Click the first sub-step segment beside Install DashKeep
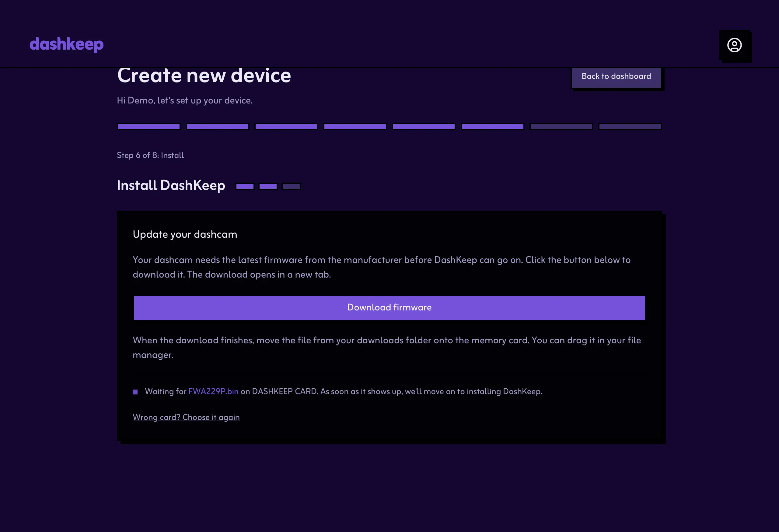Viewport: 779px width, 532px height. (x=245, y=186)
